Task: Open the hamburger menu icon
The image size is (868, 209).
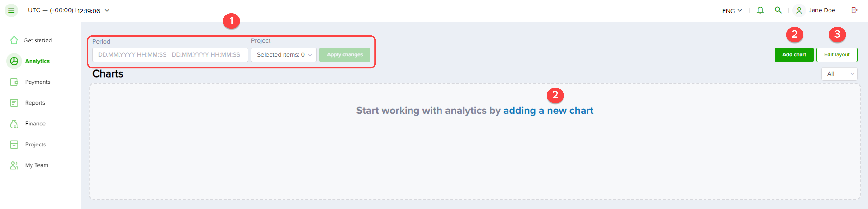Action: [11, 10]
